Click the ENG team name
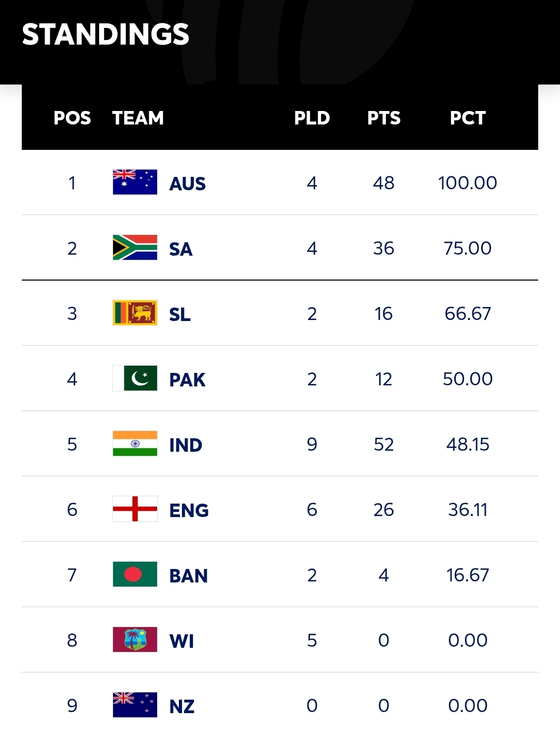560x737 pixels. [189, 510]
